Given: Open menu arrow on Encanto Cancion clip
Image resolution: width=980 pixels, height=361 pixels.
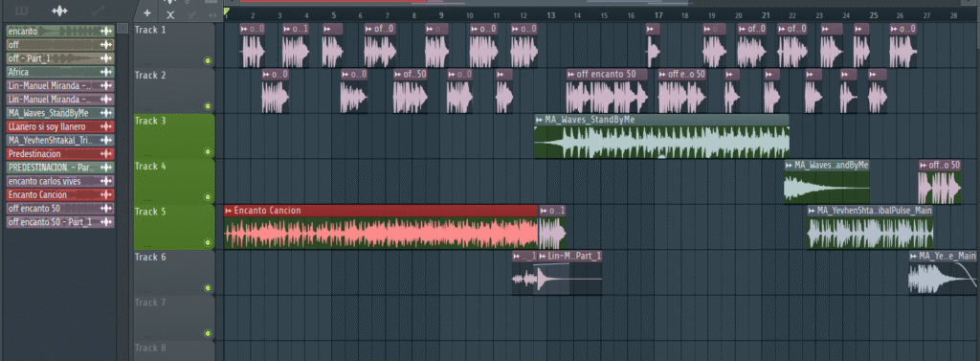Looking at the screenshot, I should pos(229,211).
